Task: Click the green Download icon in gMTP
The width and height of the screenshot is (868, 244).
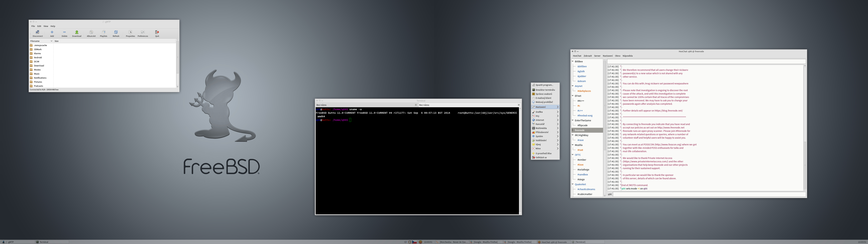Action: [76, 32]
